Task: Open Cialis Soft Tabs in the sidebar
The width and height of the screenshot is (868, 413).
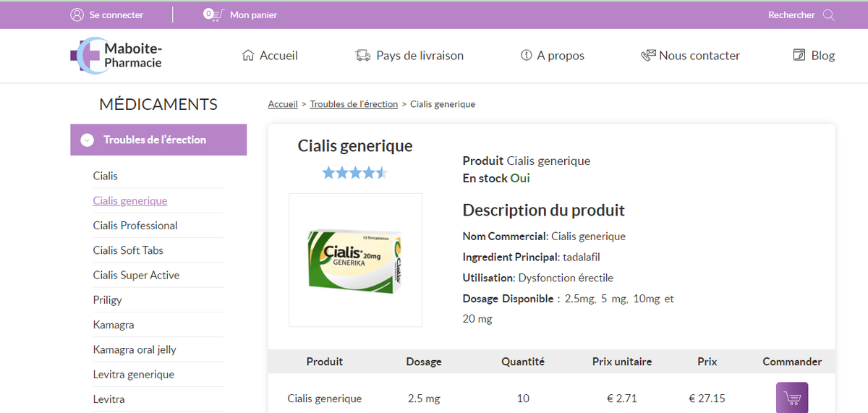Action: click(128, 250)
